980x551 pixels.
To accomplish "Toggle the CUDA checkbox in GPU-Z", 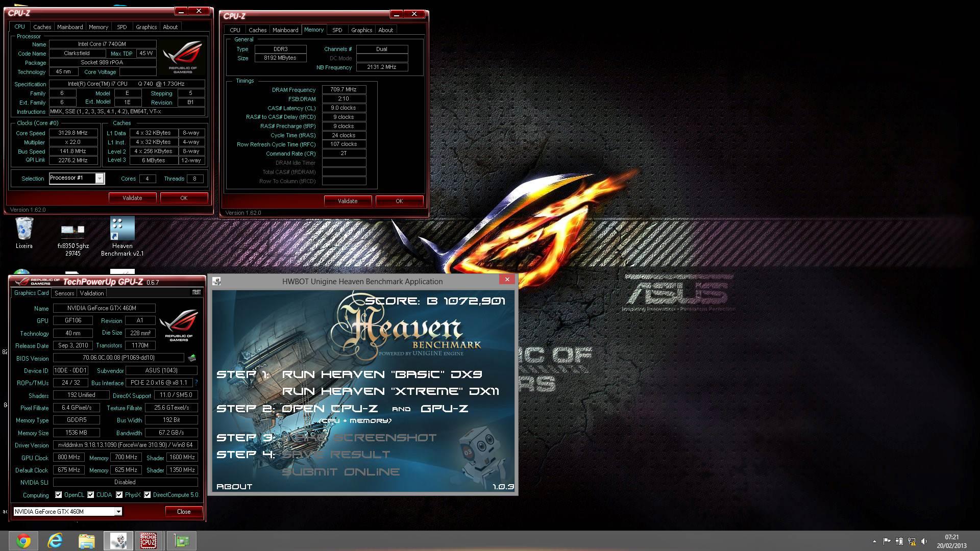I will (x=91, y=495).
